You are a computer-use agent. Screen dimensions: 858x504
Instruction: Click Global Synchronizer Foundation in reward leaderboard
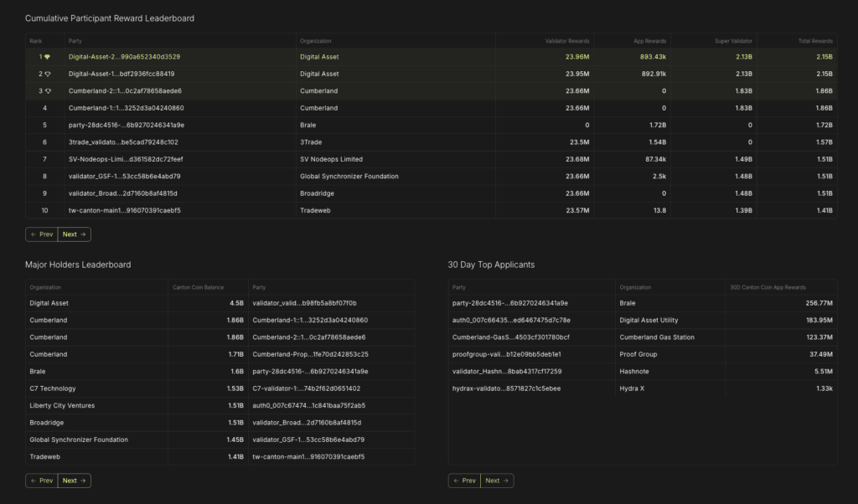[349, 177]
